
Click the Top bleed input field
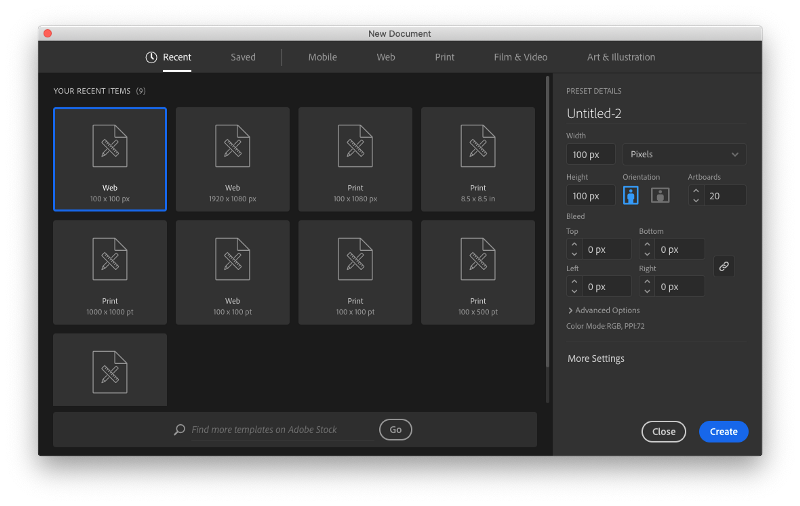coord(607,249)
